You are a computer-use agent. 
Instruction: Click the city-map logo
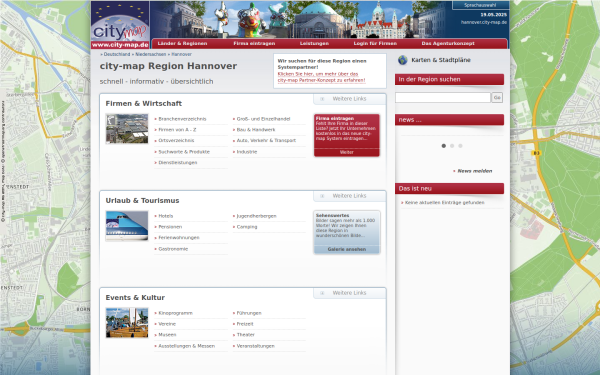click(x=120, y=21)
